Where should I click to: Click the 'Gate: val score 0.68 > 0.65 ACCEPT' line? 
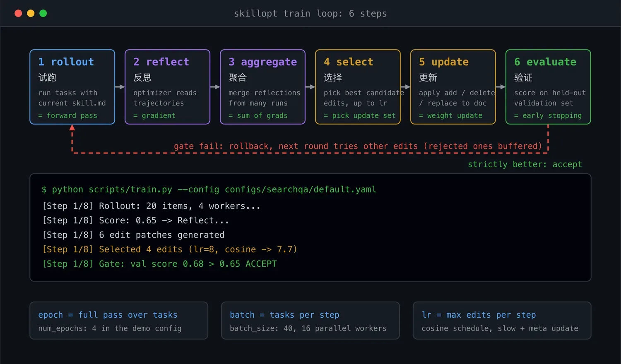click(x=159, y=264)
